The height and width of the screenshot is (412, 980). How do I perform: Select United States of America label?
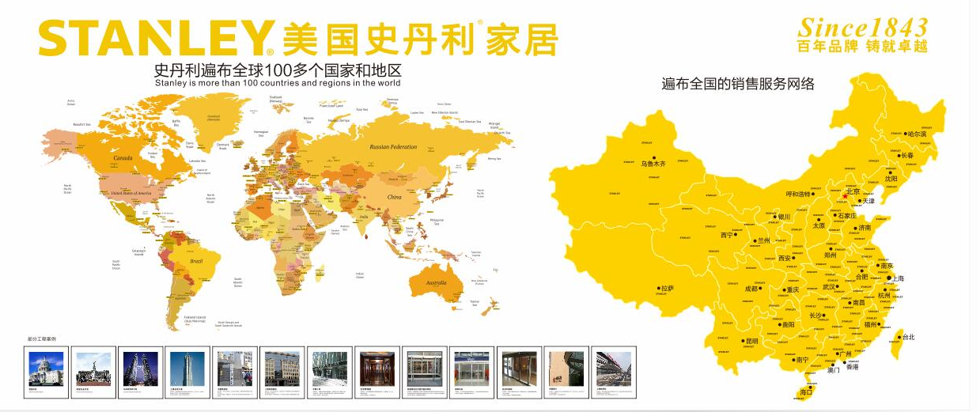[130, 193]
